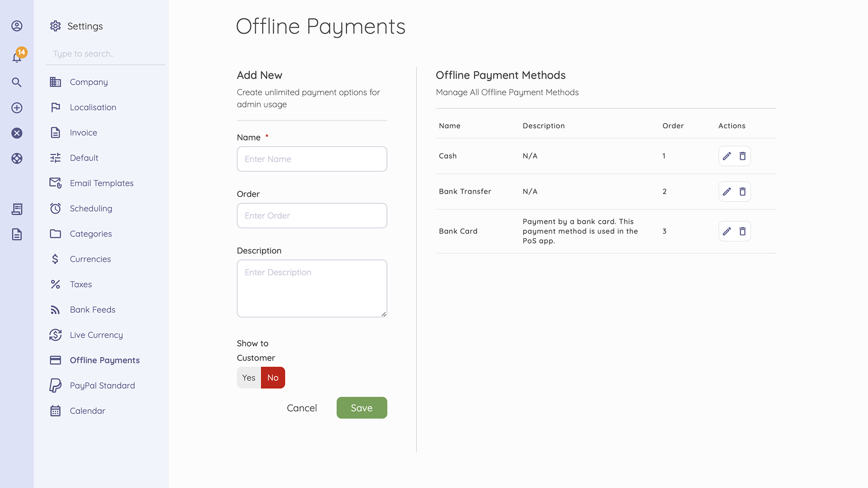
Task: Save the new offline payment method
Action: pyautogui.click(x=362, y=408)
